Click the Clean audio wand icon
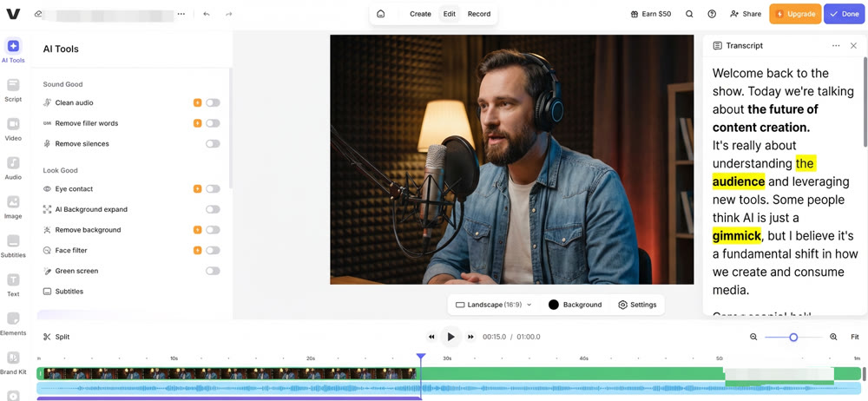The width and height of the screenshot is (868, 401). 47,102
